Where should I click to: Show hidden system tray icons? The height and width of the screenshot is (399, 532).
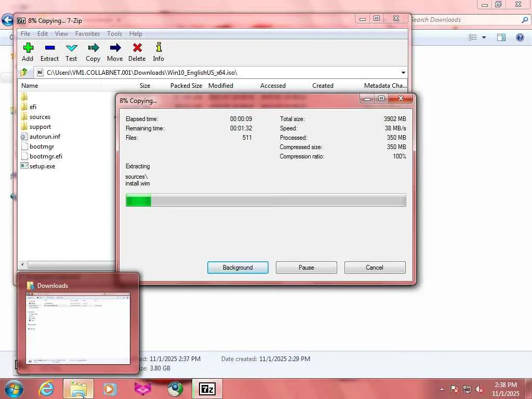point(442,389)
